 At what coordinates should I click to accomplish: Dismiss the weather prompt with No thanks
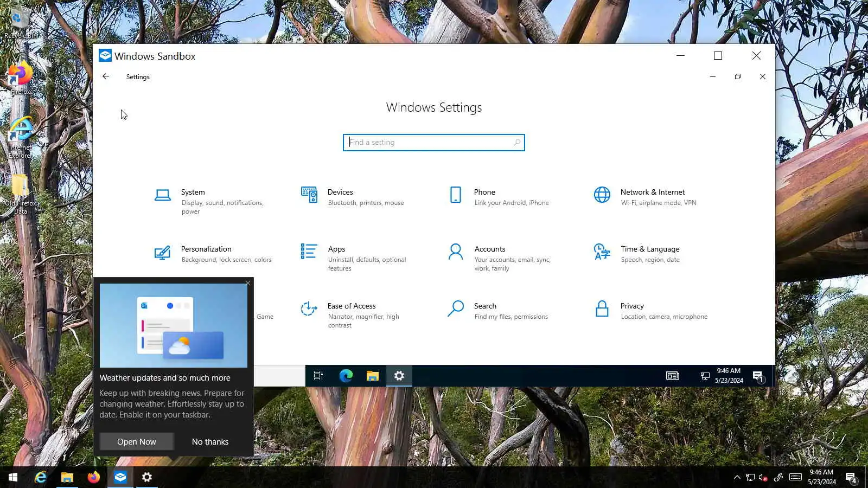click(210, 442)
